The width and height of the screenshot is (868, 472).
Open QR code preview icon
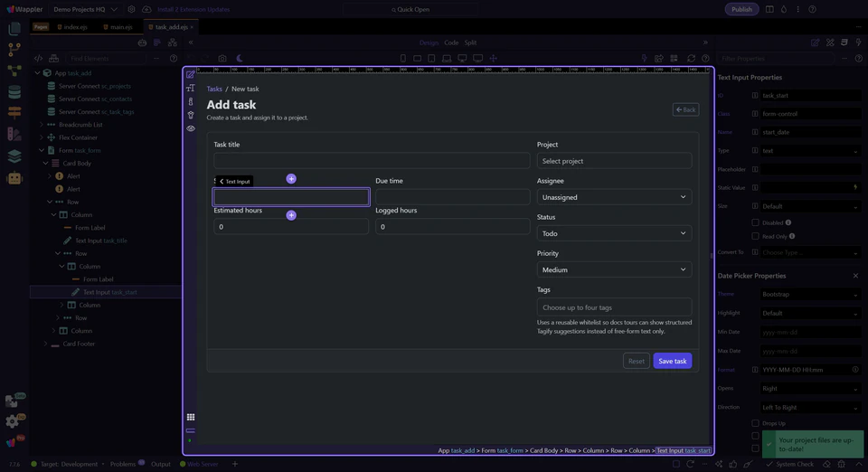pyautogui.click(x=675, y=58)
